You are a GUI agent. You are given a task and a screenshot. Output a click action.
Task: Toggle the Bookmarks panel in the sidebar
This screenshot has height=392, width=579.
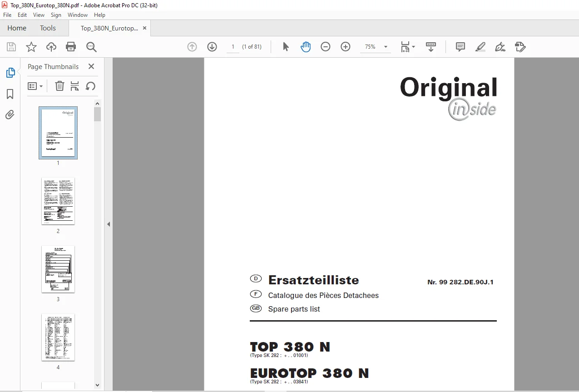[x=10, y=94]
